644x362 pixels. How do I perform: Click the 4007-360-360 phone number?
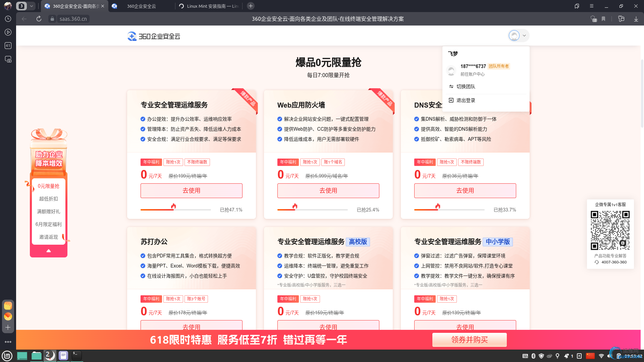click(x=614, y=262)
